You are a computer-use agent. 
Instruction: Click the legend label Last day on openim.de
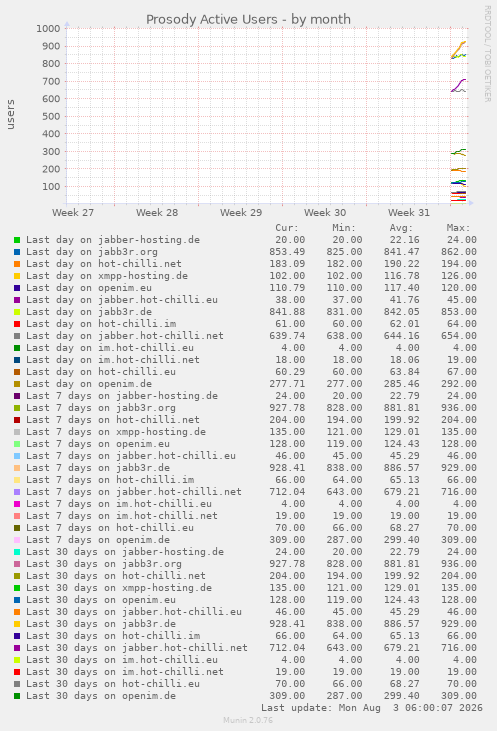89,384
